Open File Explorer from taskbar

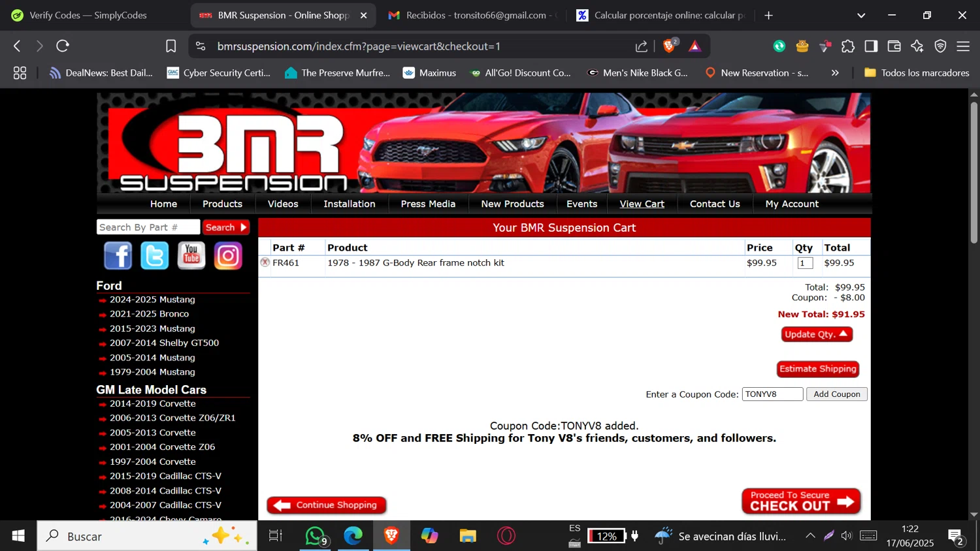[468, 536]
